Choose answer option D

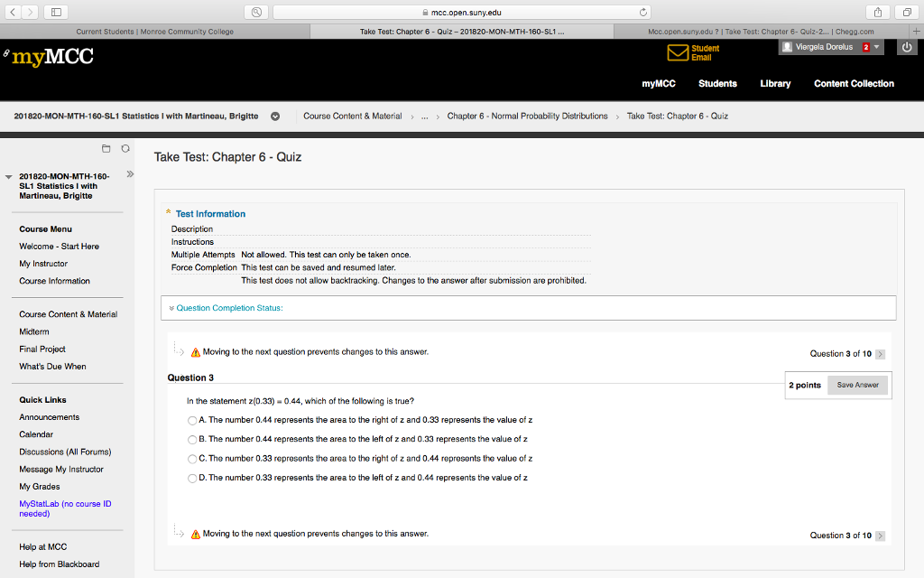click(x=192, y=478)
